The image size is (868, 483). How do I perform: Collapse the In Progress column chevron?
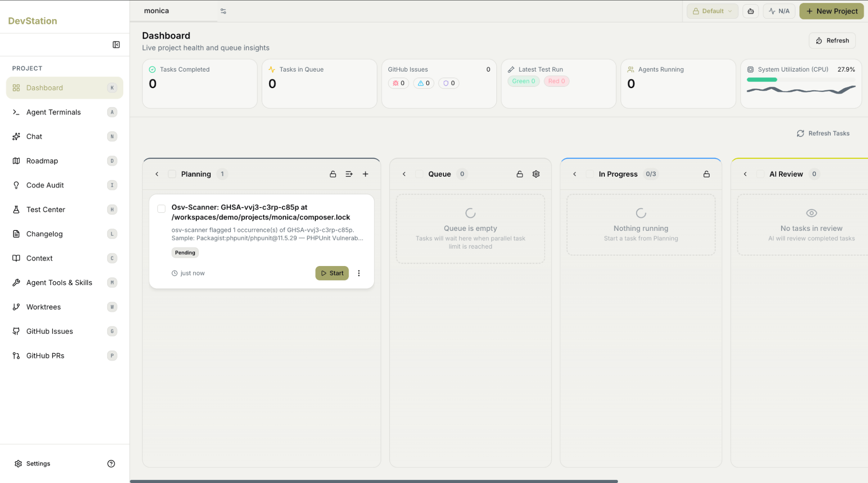(x=574, y=174)
